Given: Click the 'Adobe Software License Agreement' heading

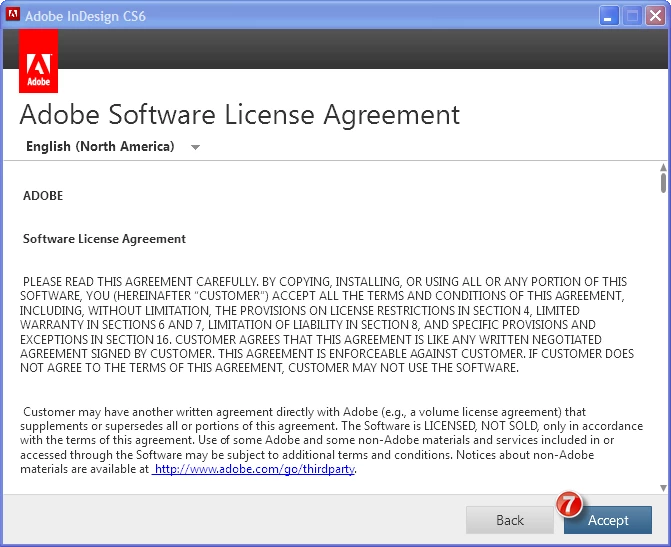Looking at the screenshot, I should [x=240, y=114].
